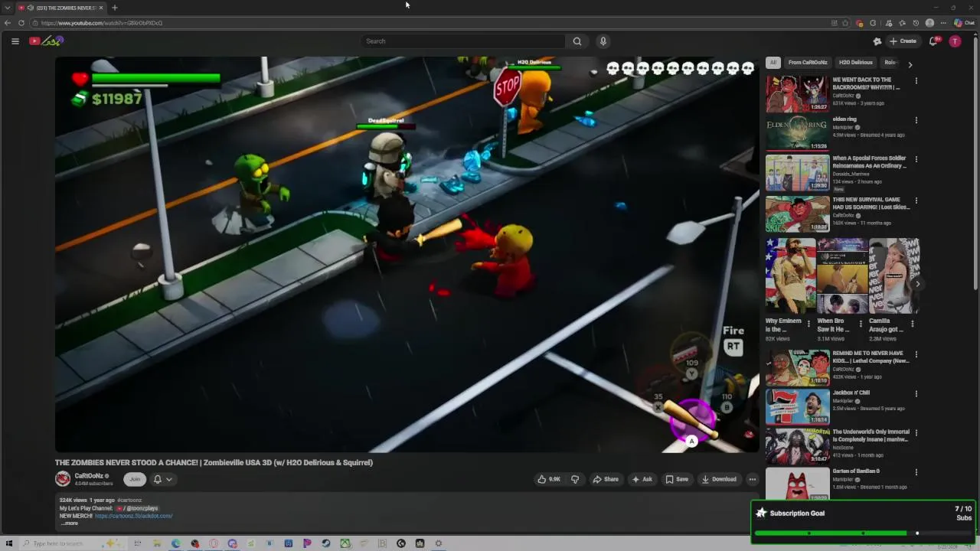Focus the YouTube search field
The width and height of the screenshot is (980, 551).
coord(463,41)
